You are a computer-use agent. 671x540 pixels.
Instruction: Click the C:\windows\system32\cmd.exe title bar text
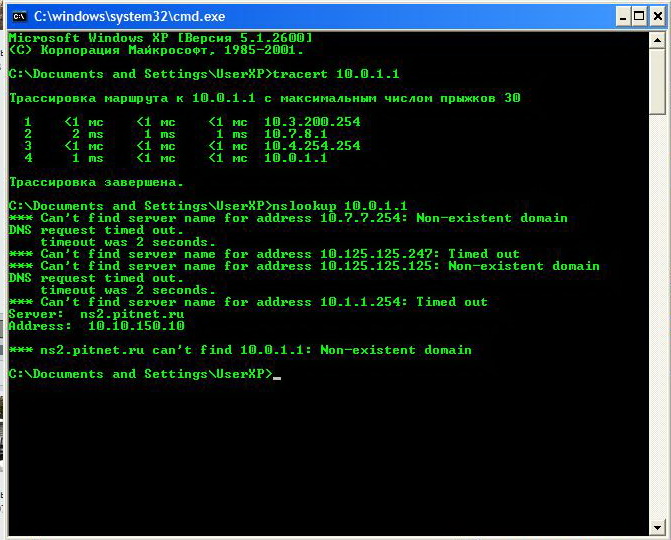point(130,16)
